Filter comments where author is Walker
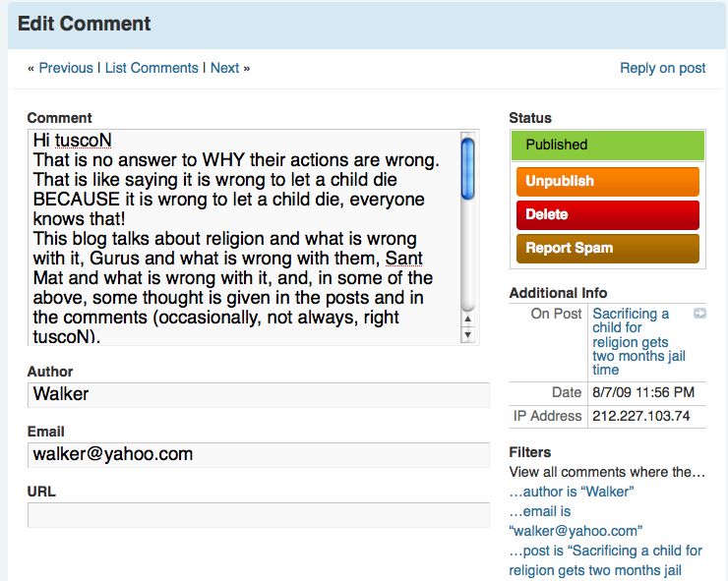 click(572, 492)
